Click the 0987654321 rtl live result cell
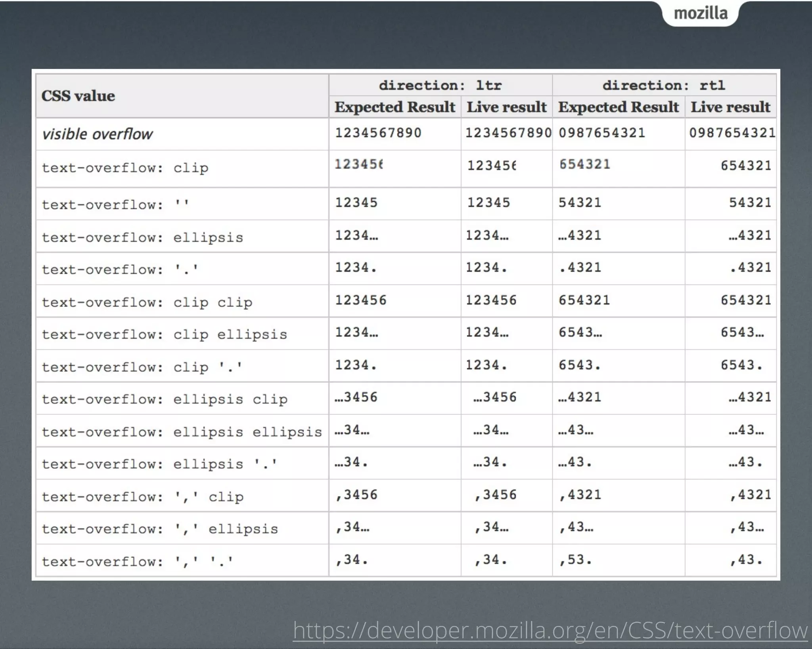Image resolution: width=812 pixels, height=649 pixels. tap(732, 133)
